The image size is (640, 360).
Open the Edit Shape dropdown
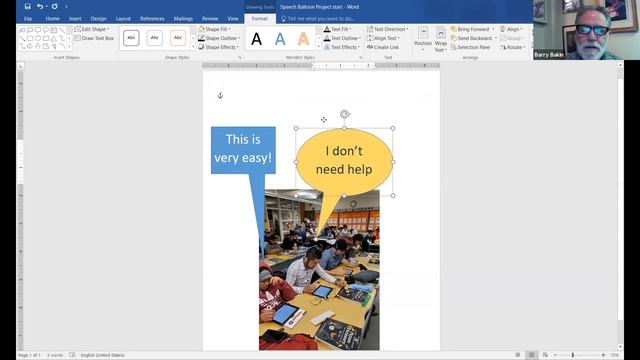(92, 29)
